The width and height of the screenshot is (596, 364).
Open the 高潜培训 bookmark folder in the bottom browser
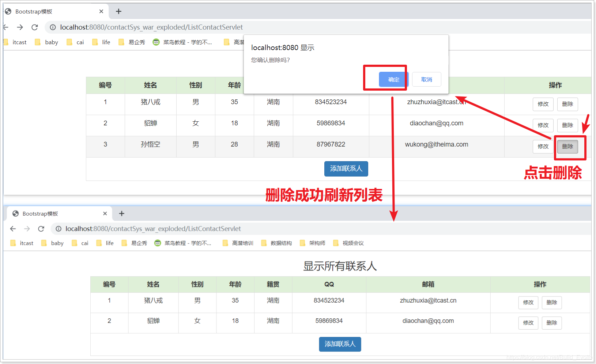pyautogui.click(x=238, y=243)
